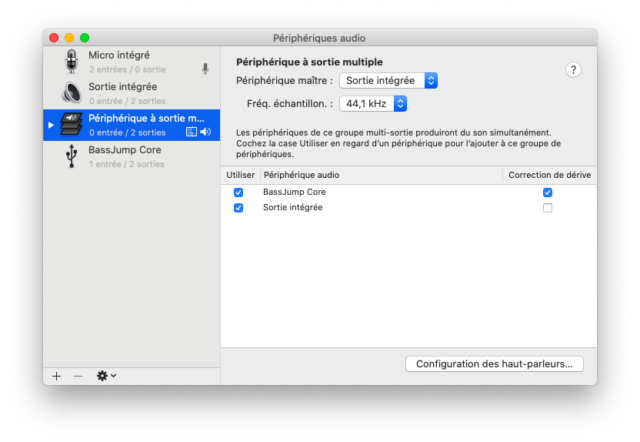The width and height of the screenshot is (640, 442).
Task: Click the Sortie intégrée speaker icon
Action: (x=71, y=93)
